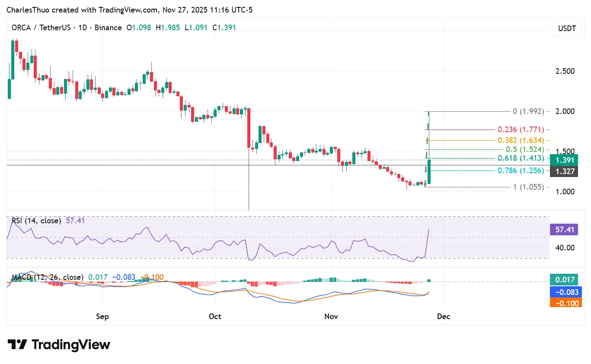
Task: Select the 1.391 current price label
Action: pyautogui.click(x=564, y=160)
